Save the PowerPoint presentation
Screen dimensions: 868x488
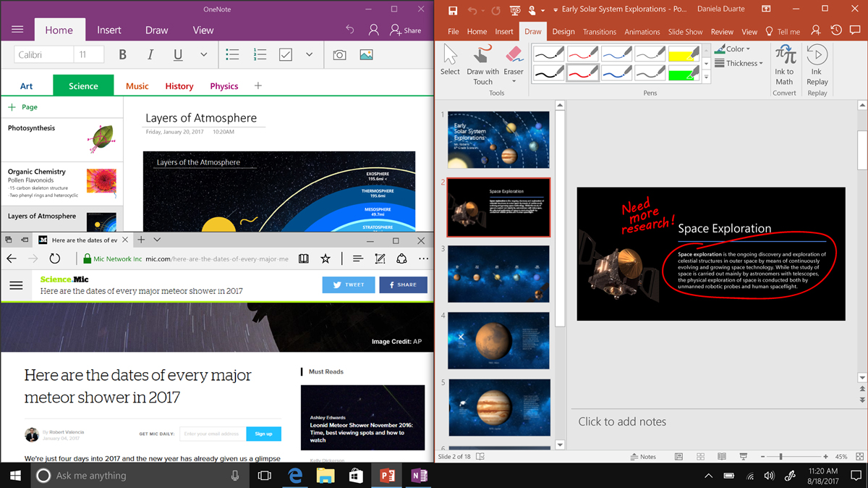(x=453, y=10)
